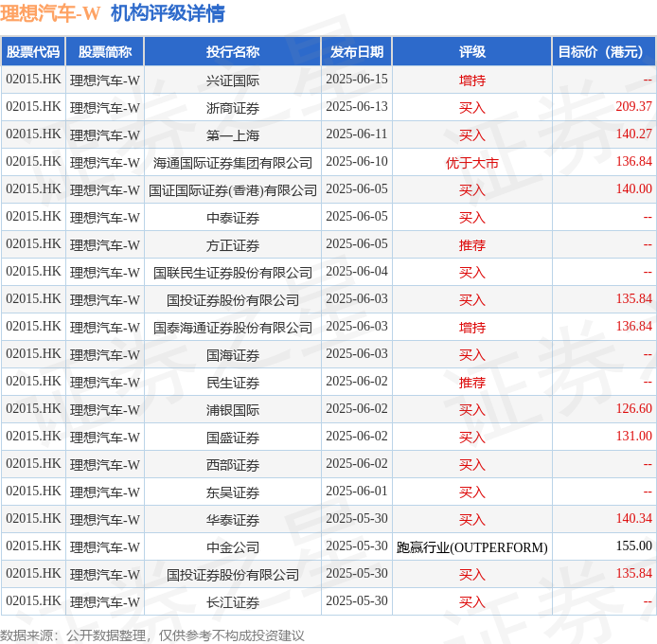Click target price 140.34
657x644 pixels.
tap(633, 518)
